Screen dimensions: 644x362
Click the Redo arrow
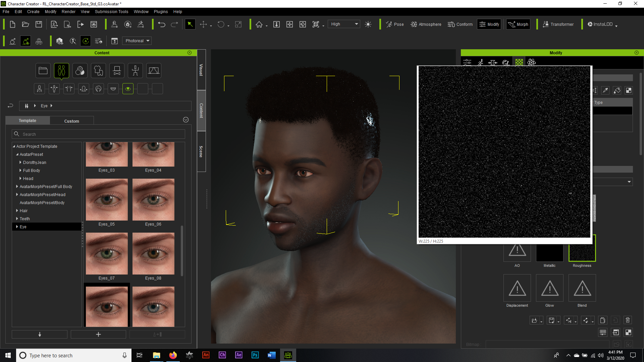point(174,24)
